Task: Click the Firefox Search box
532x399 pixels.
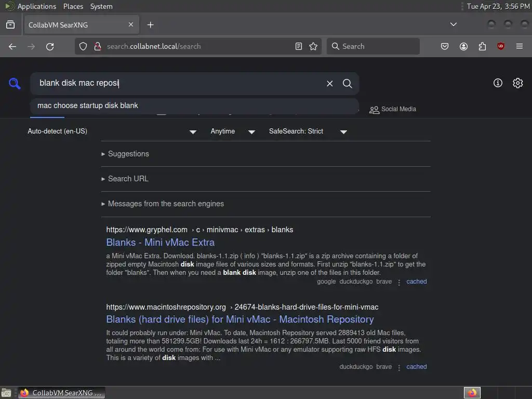Action: coord(373,46)
